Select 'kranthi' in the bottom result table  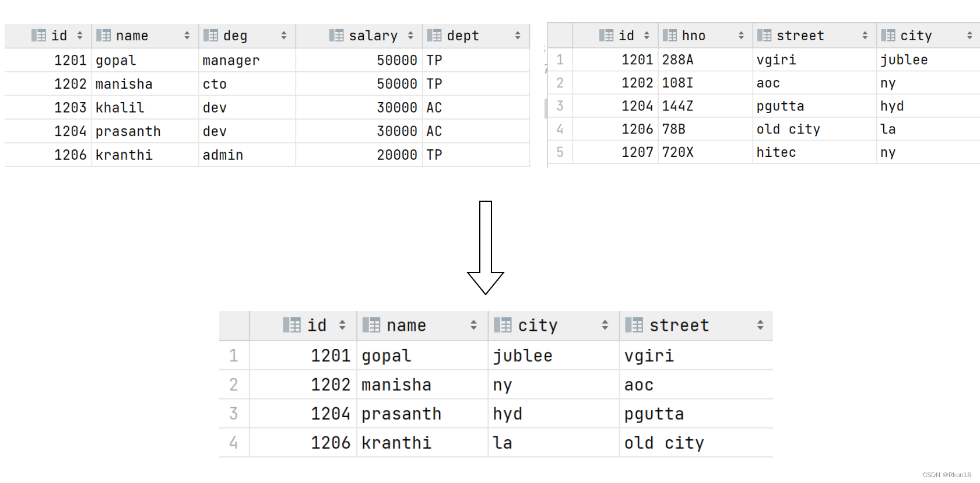422,443
